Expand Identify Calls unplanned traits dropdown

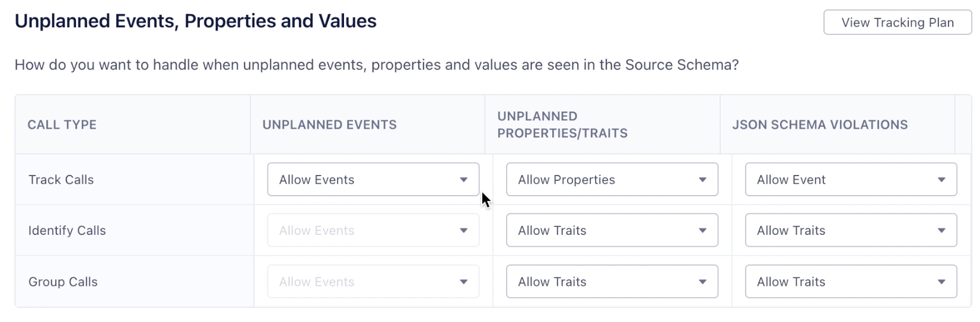612,231
